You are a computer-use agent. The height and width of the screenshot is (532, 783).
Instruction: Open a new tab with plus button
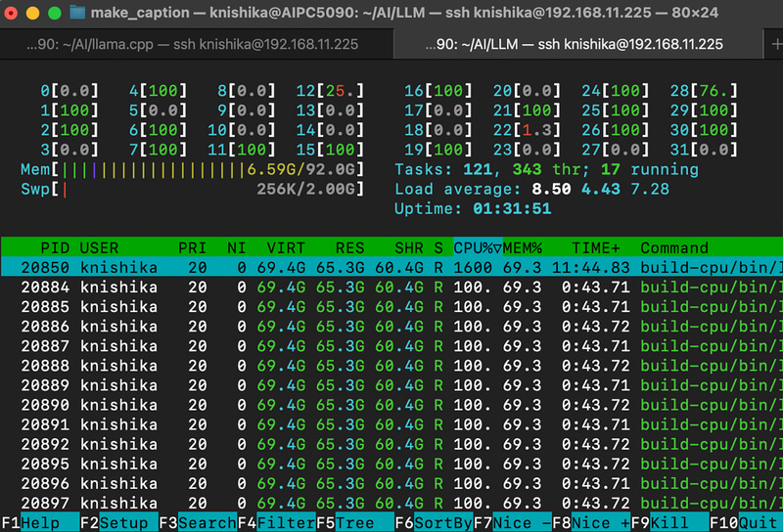775,44
